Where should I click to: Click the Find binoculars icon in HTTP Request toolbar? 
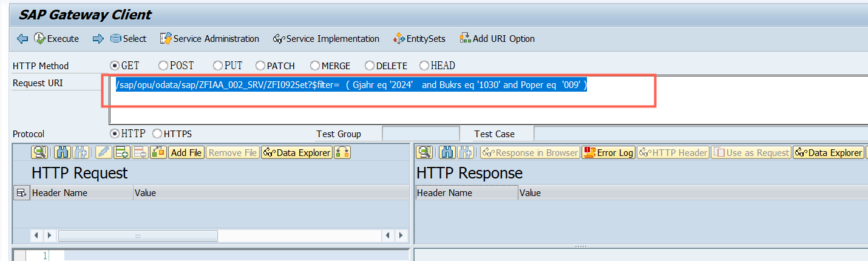[x=63, y=152]
